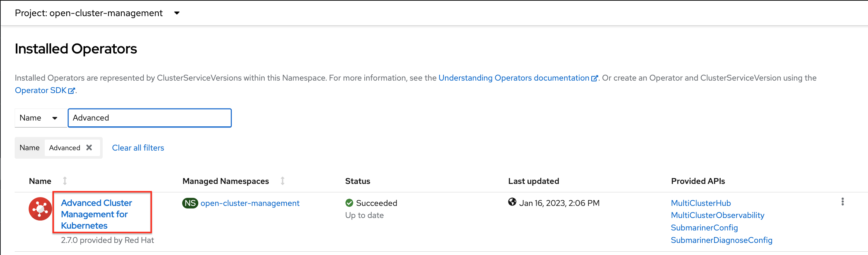Image resolution: width=868 pixels, height=255 pixels.
Task: Open the SubmarinerDiagnoseConfig API link
Action: click(721, 240)
